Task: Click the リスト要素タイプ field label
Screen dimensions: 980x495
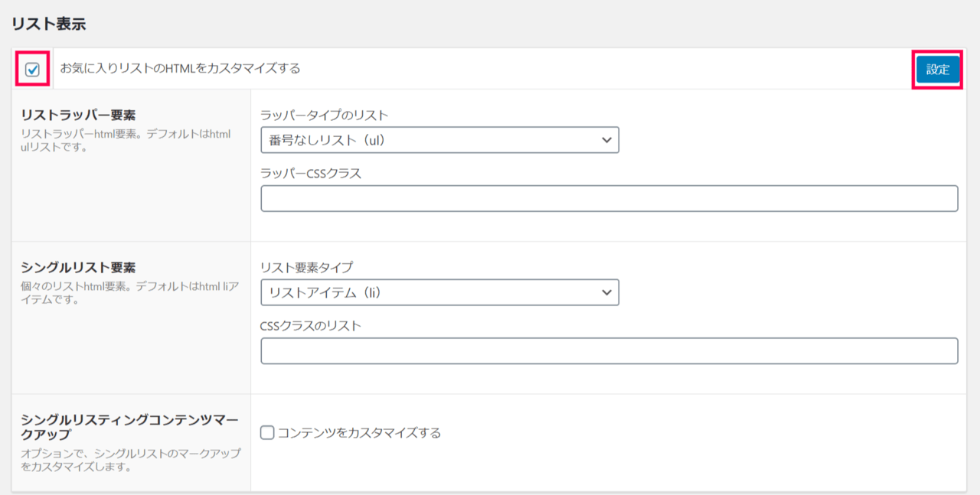Action: click(x=307, y=268)
